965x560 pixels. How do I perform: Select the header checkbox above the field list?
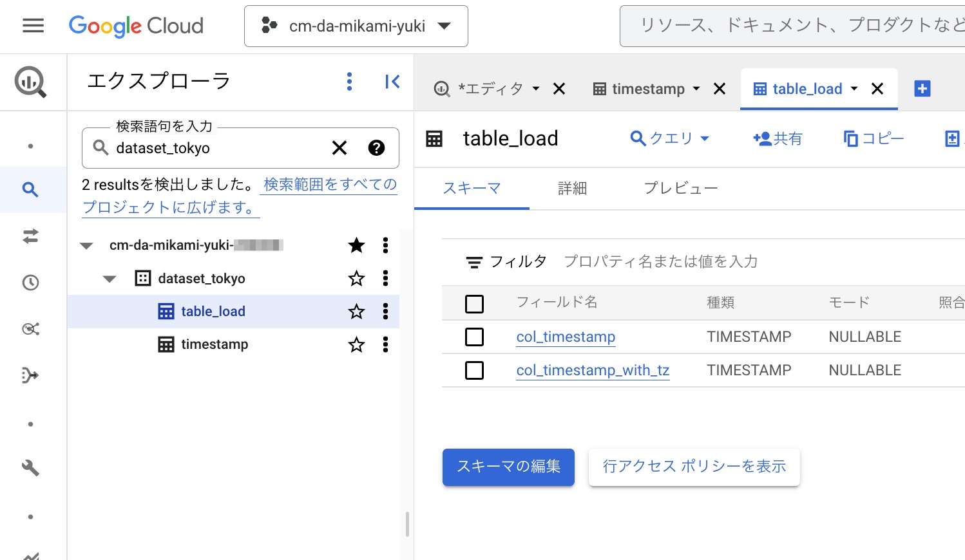point(475,303)
